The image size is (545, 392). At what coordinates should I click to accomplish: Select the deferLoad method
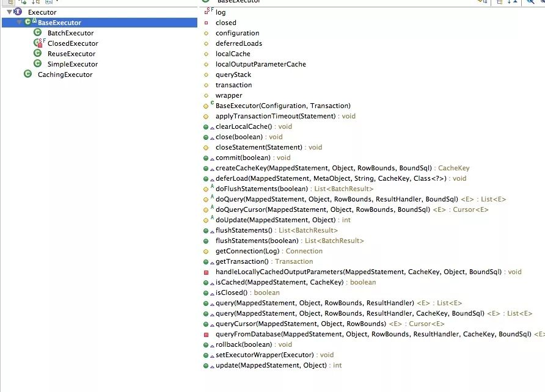pos(341,178)
